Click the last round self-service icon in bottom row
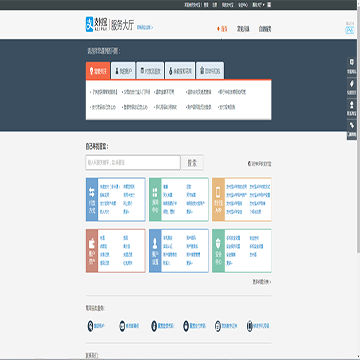360x360 pixels. [x=250, y=326]
